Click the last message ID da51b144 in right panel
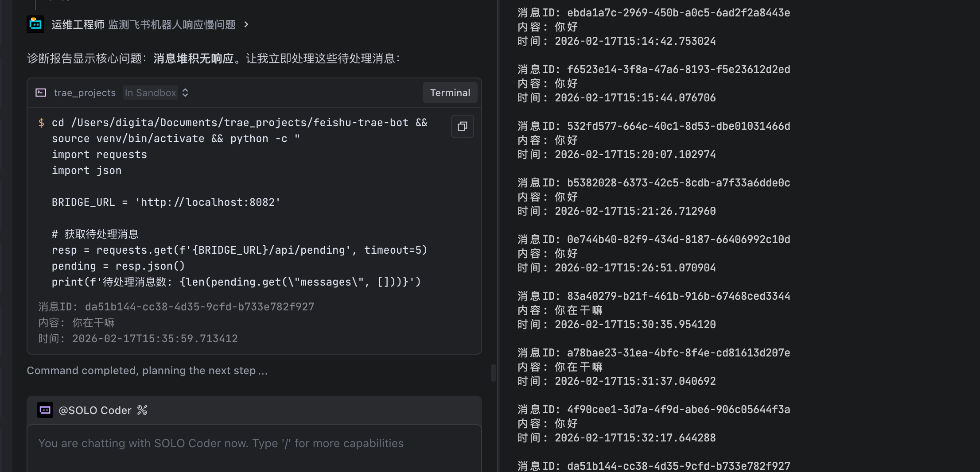The height and width of the screenshot is (472, 980). click(654, 466)
